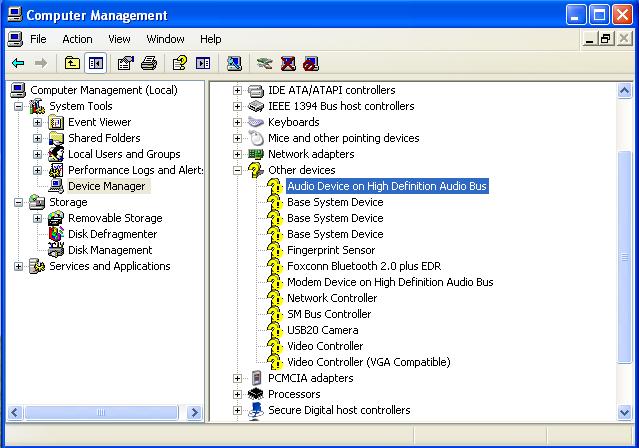The width and height of the screenshot is (639, 448).
Task: Collapse the Other devices category
Action: pos(238,170)
